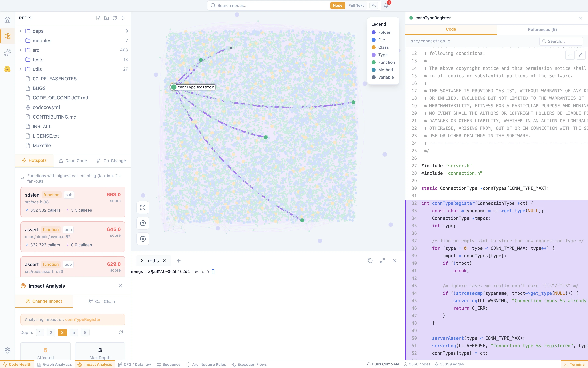Viewport: 588px width, 368px height.
Task: Switch search to Full Text mode
Action: click(x=356, y=5)
